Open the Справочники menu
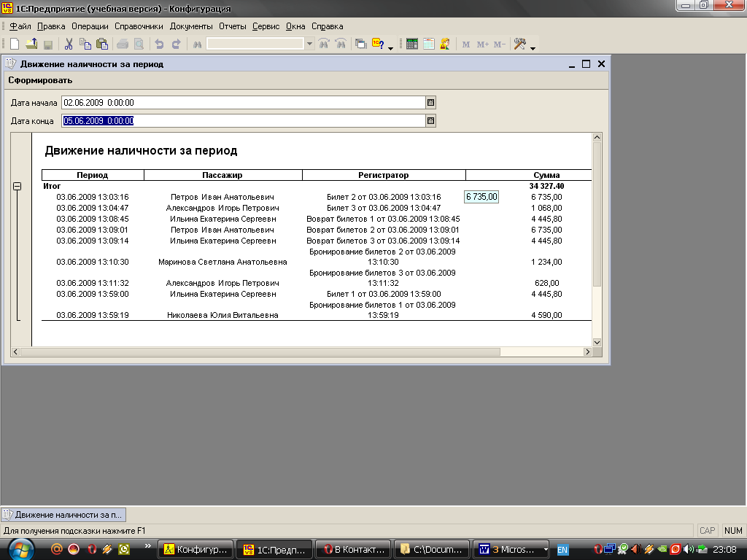Image resolution: width=747 pixels, height=560 pixels. pyautogui.click(x=139, y=26)
